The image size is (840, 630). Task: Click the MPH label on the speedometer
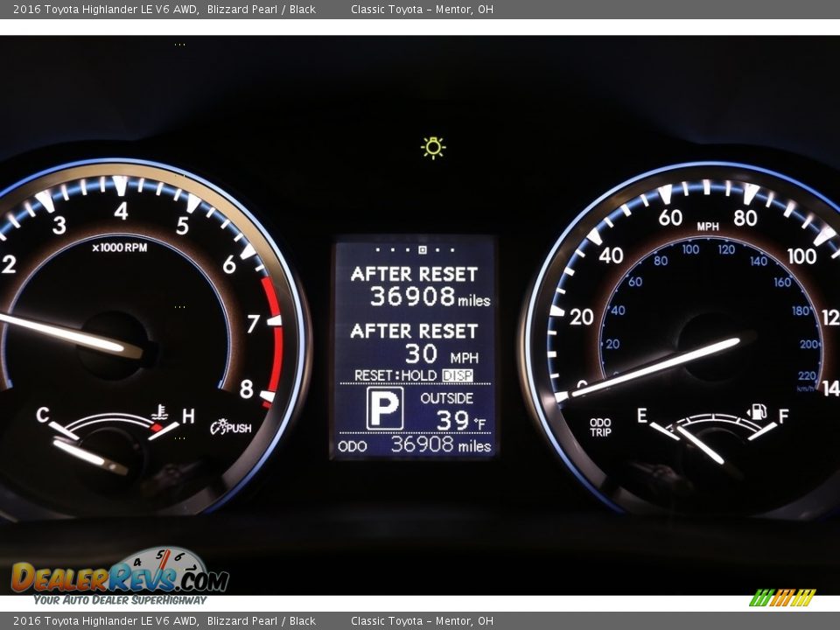point(707,227)
